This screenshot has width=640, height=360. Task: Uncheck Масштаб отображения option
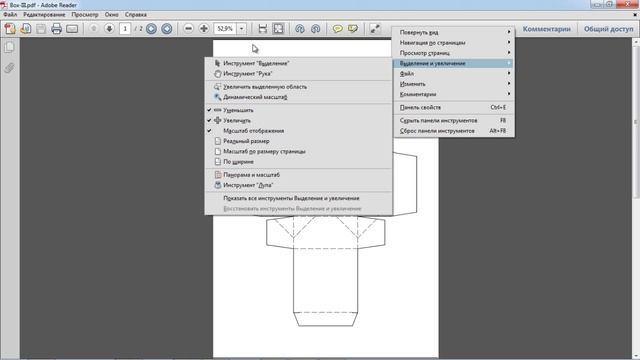pyautogui.click(x=298, y=131)
